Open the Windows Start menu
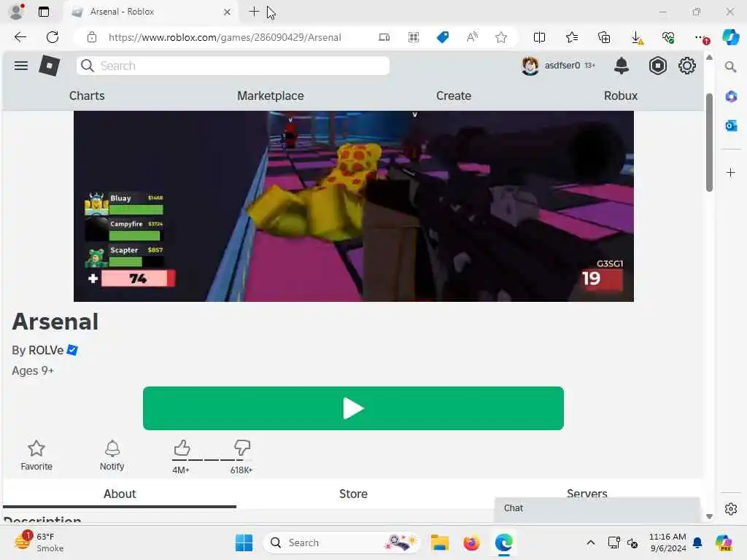The image size is (747, 560). [x=244, y=542]
